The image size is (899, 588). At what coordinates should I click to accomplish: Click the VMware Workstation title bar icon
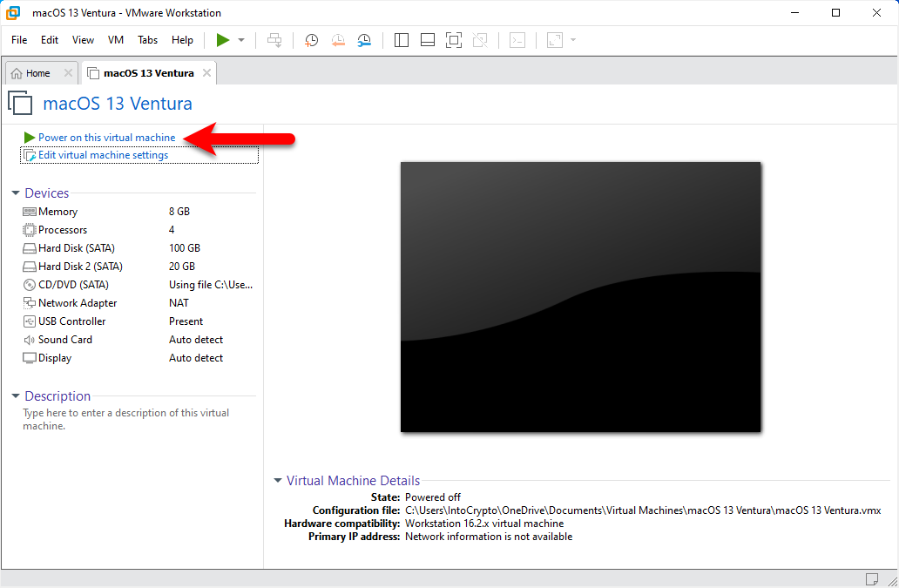click(x=13, y=12)
